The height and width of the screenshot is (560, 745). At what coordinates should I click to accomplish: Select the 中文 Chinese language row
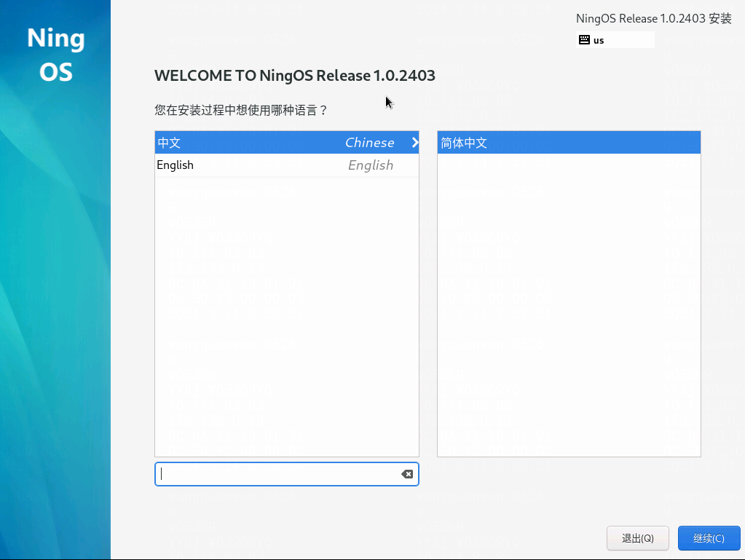pos(286,143)
